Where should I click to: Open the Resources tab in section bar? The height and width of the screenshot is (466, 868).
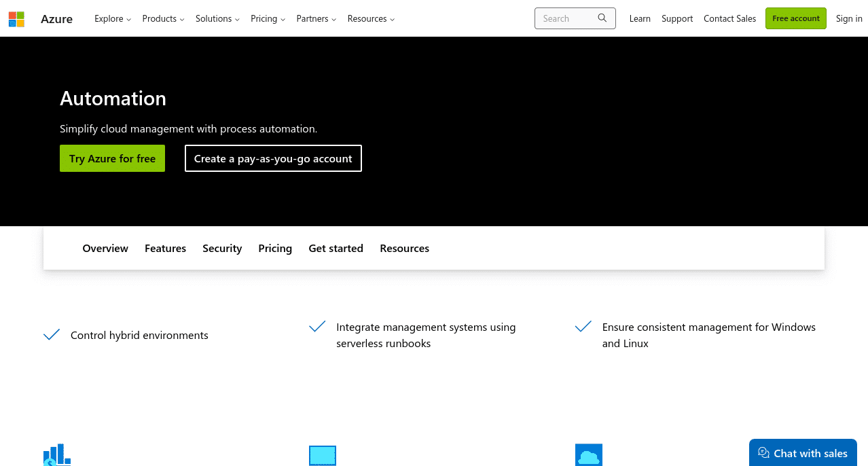(x=404, y=249)
